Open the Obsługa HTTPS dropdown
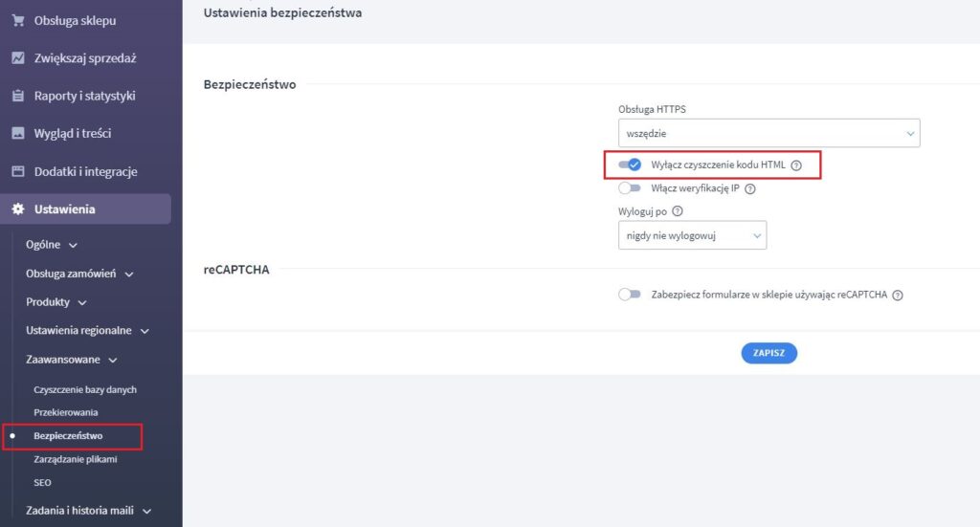 [768, 134]
